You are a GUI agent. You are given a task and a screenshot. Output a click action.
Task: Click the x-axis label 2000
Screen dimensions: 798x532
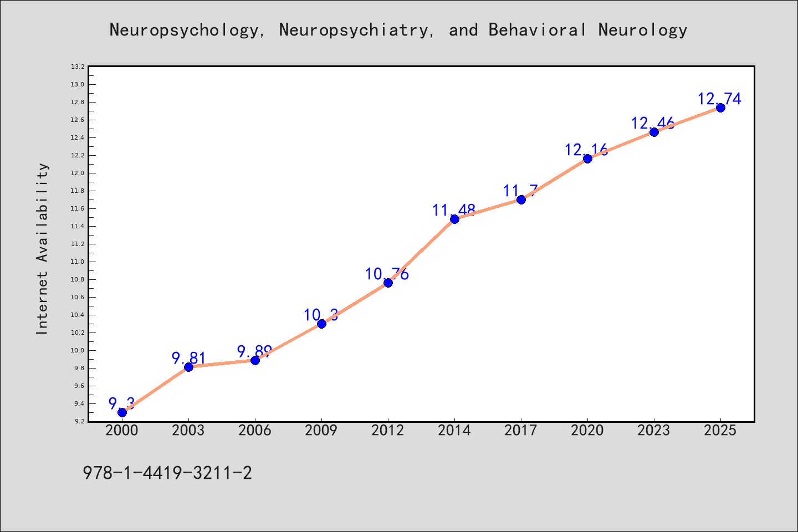click(122, 431)
